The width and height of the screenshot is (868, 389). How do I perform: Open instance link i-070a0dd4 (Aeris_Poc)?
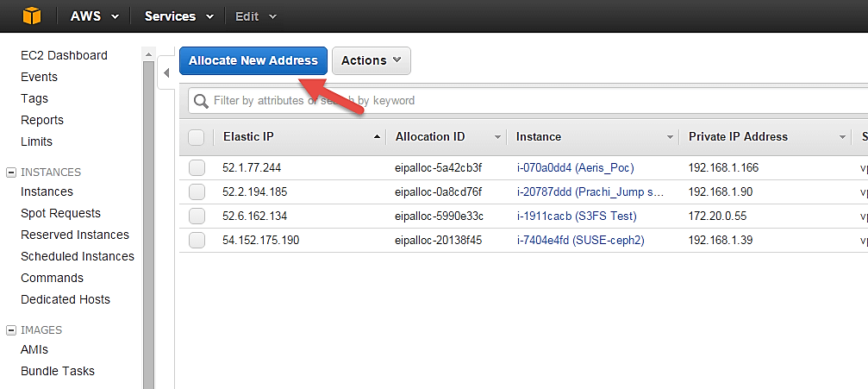575,167
